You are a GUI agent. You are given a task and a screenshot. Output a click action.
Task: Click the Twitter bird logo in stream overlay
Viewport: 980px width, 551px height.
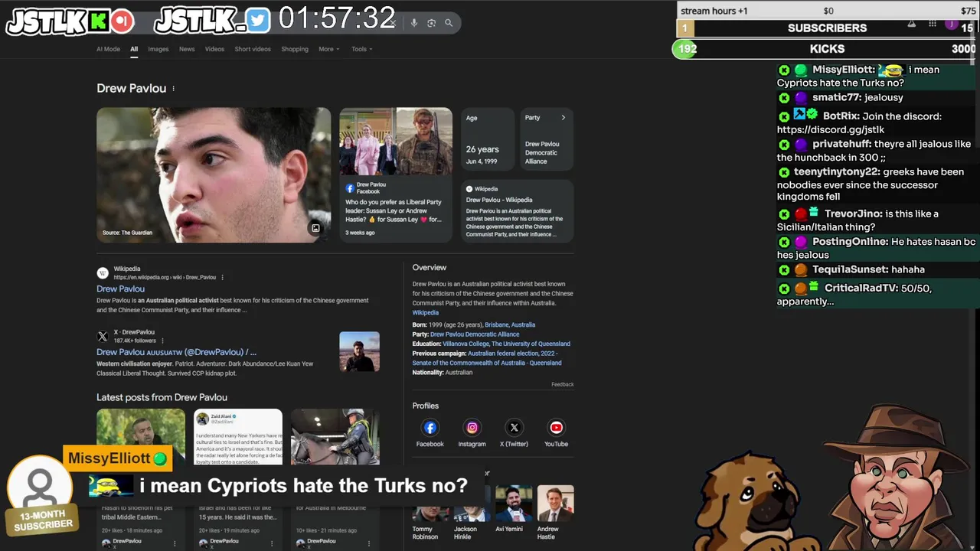click(258, 21)
